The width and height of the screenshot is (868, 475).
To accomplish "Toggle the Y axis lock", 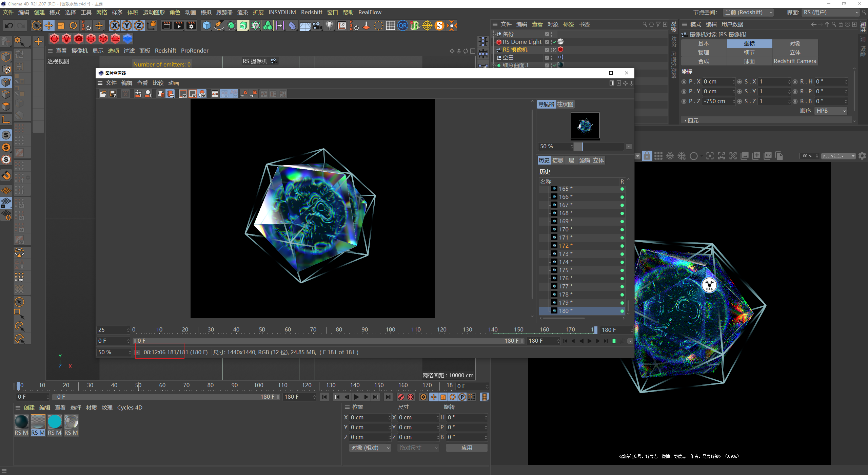I will (127, 25).
